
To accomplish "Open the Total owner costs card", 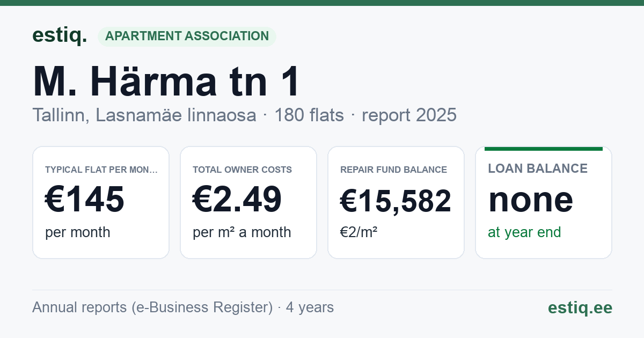I will tap(248, 202).
